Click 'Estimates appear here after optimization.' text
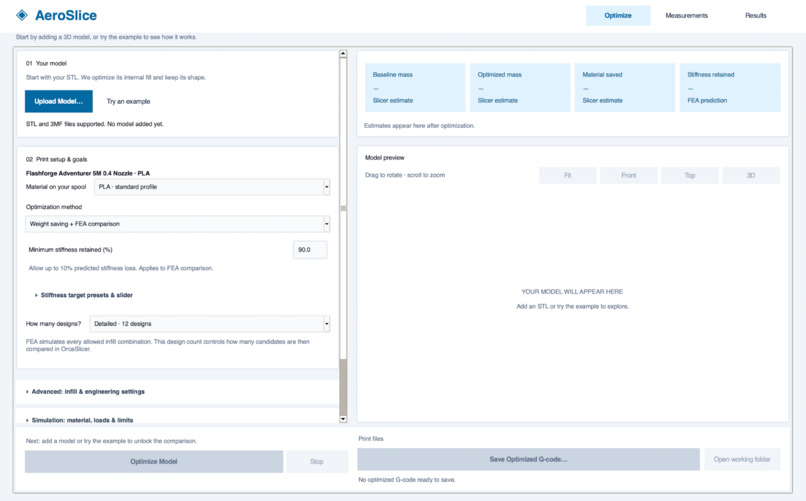Viewport: 806px width, 501px height. 419,125
